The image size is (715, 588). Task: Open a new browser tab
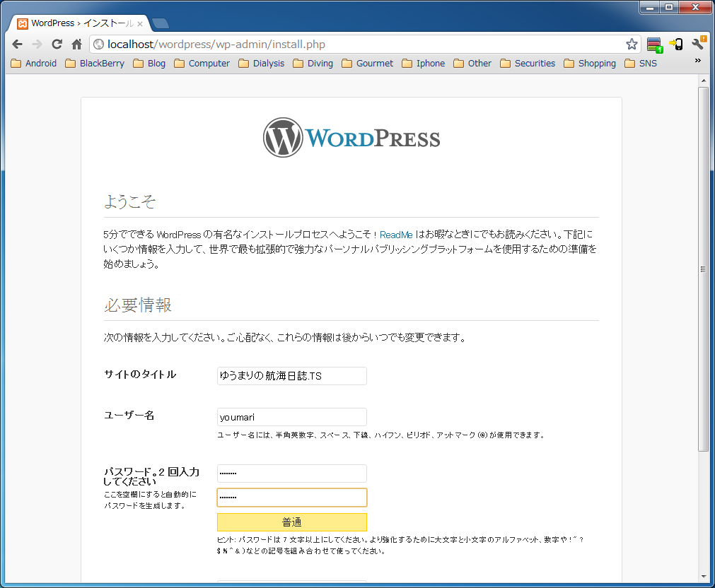pos(160,23)
